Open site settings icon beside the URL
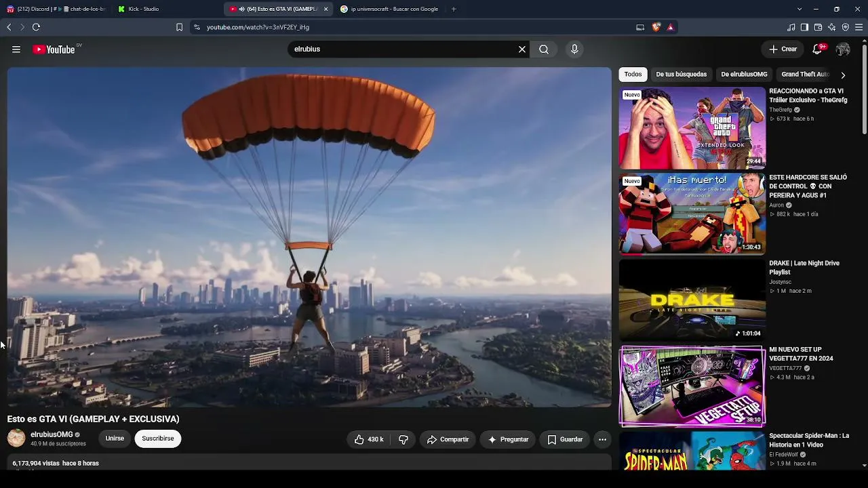Image resolution: width=868 pixels, height=488 pixels. (197, 27)
